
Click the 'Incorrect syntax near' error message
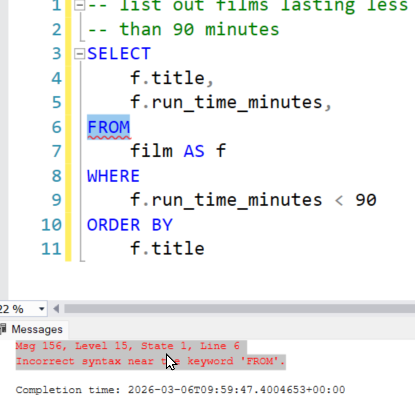150,361
